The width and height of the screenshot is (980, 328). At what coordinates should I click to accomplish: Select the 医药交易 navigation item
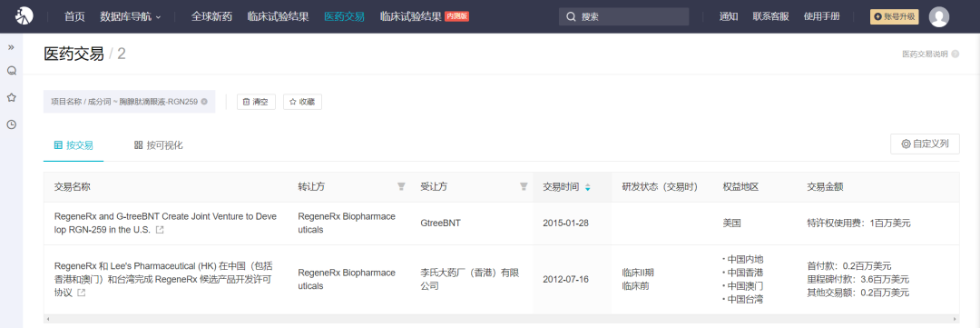[345, 17]
